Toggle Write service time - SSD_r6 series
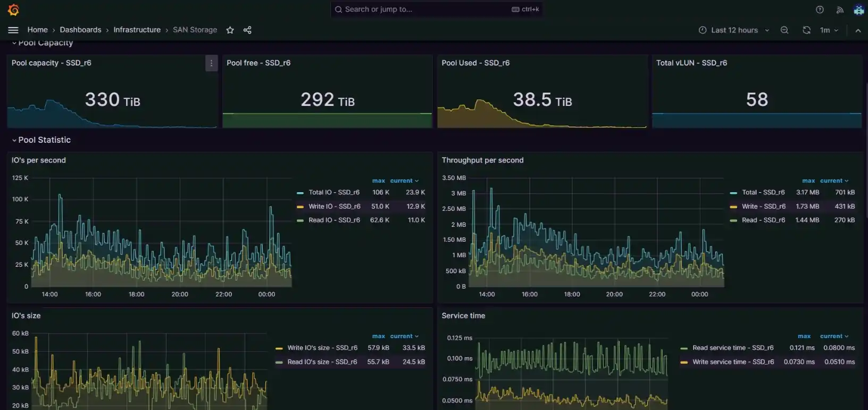 pos(733,362)
